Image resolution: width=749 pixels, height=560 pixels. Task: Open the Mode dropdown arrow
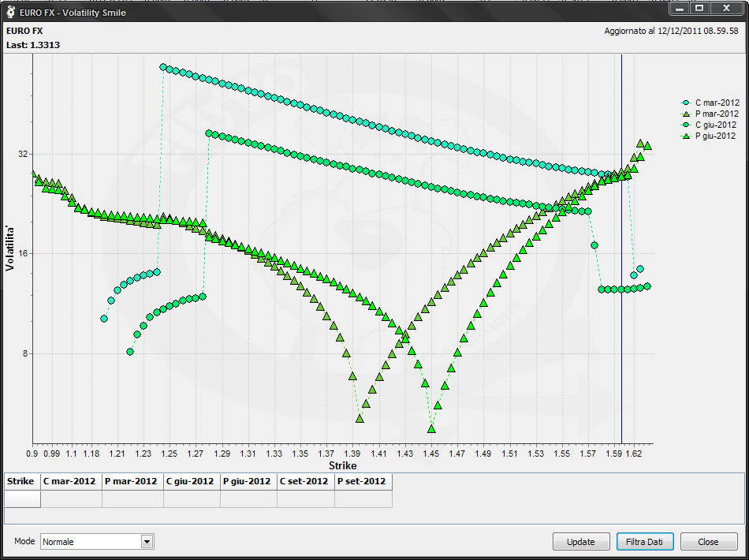click(147, 541)
